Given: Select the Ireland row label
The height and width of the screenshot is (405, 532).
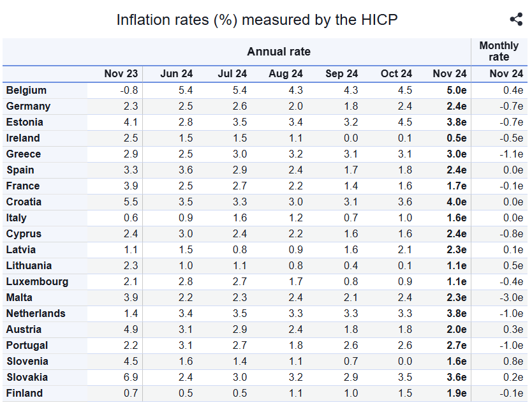Looking at the screenshot, I should click(23, 138).
